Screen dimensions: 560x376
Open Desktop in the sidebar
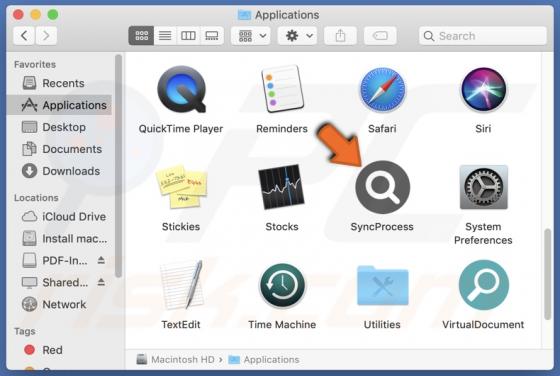click(x=60, y=127)
